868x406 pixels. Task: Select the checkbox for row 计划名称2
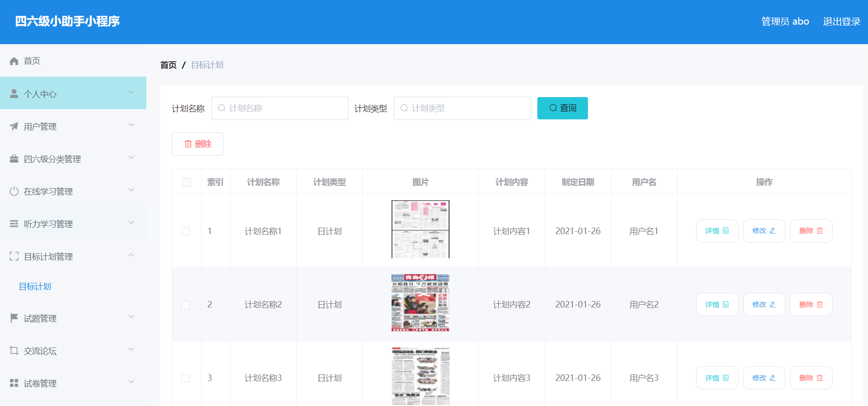(x=186, y=305)
